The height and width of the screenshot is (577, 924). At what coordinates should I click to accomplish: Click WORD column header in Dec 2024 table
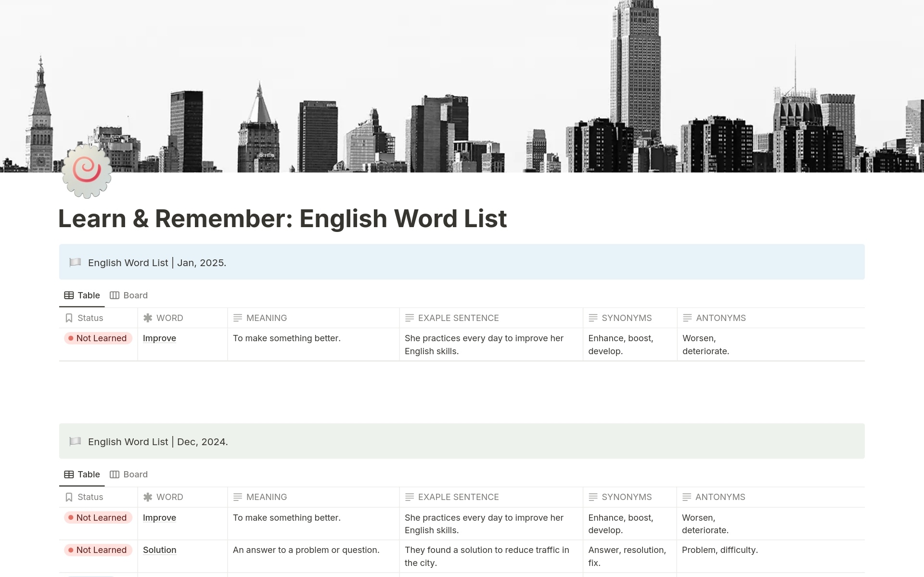coord(182,497)
